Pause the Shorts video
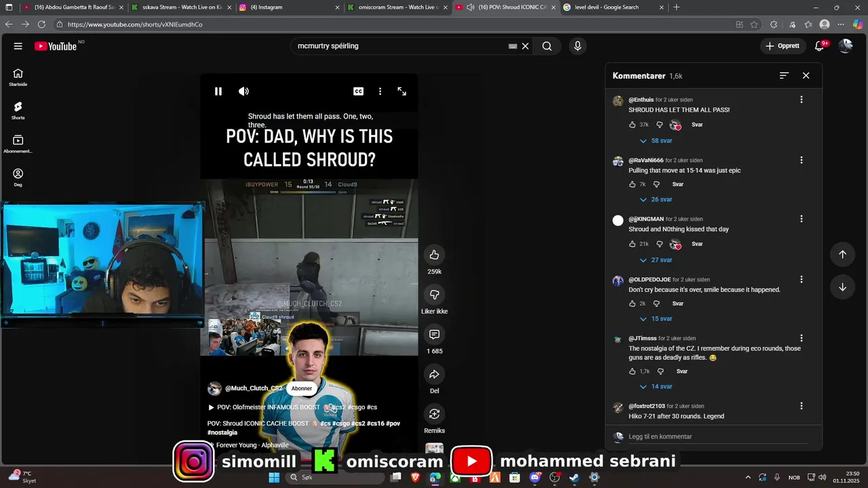 click(218, 91)
